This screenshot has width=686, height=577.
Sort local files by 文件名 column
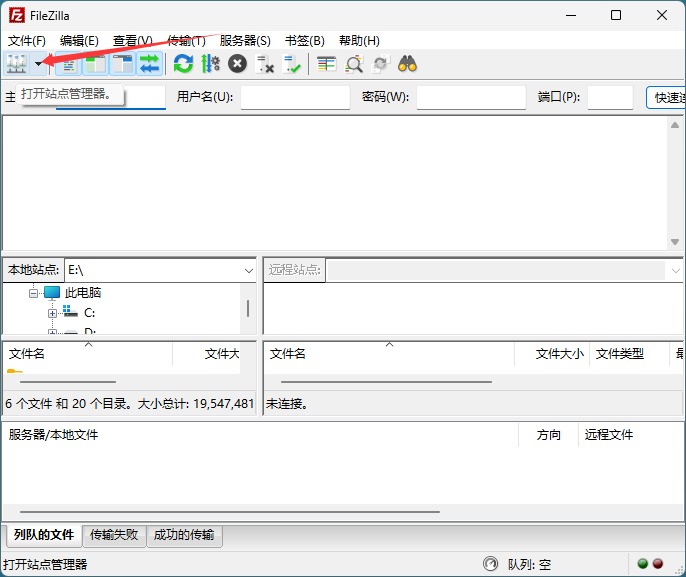[x=88, y=353]
